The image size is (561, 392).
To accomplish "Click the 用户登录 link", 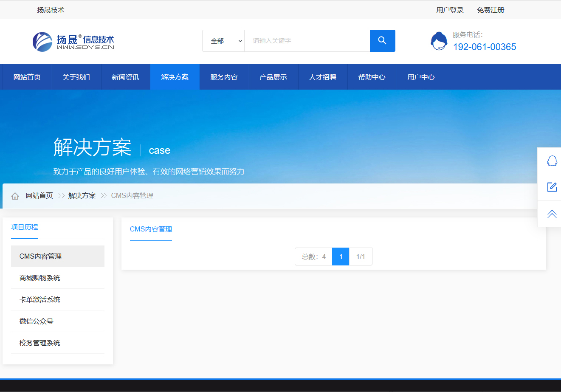I will coord(450,10).
